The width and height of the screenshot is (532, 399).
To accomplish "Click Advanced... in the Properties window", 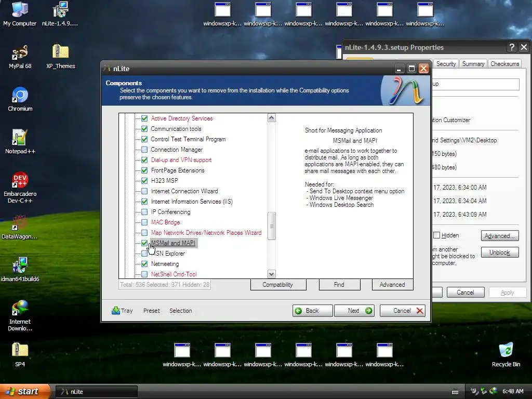I will 500,236.
